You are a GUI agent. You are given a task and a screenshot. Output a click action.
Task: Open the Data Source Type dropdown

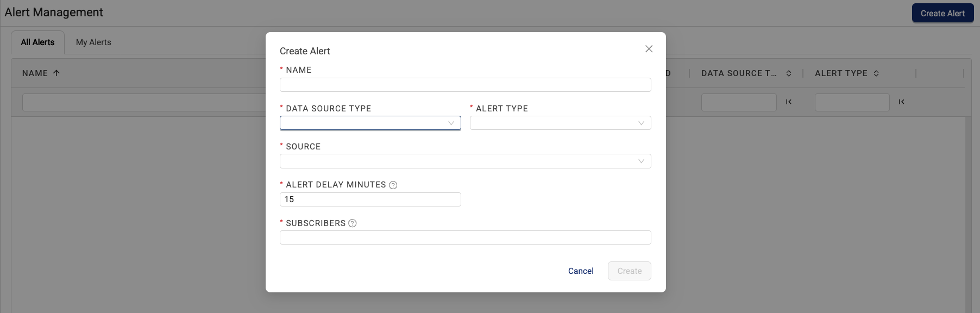[x=370, y=123]
